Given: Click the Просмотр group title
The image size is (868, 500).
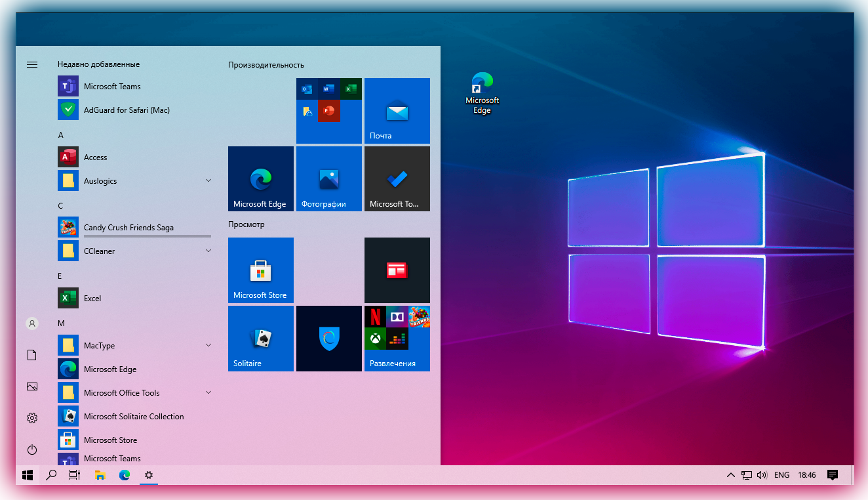Looking at the screenshot, I should tap(247, 224).
